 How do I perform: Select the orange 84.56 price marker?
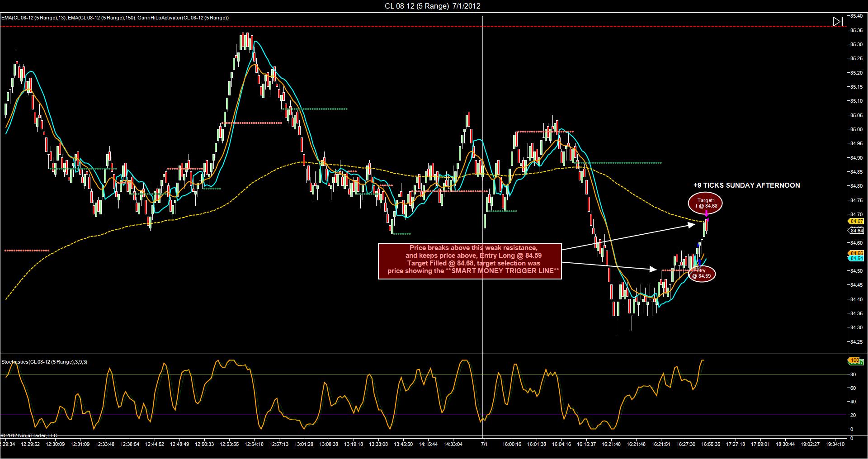pos(857,253)
